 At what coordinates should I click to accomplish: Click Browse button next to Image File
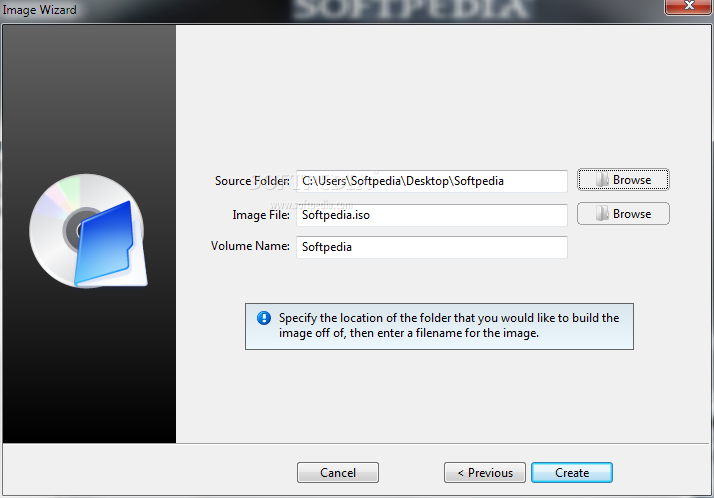coord(623,213)
